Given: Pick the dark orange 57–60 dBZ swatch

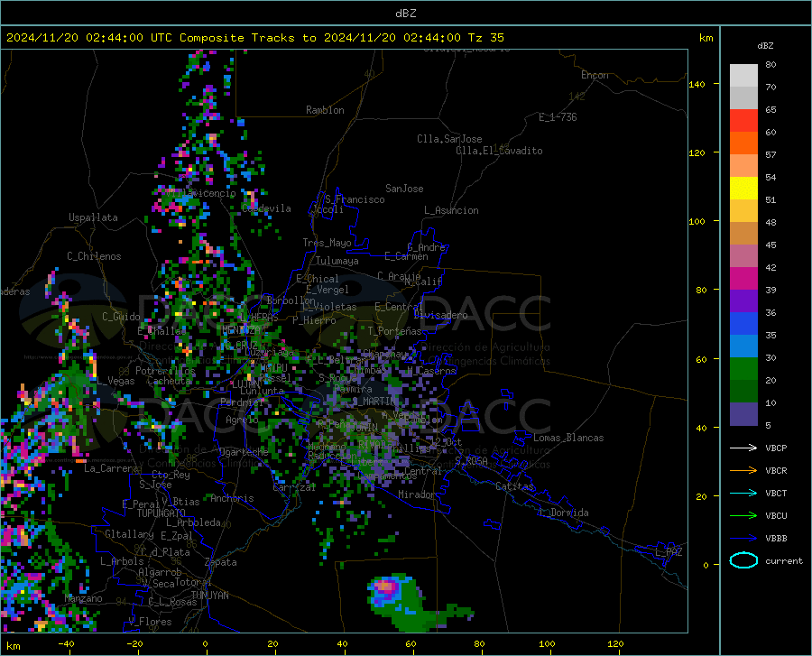Looking at the screenshot, I should 743,143.
